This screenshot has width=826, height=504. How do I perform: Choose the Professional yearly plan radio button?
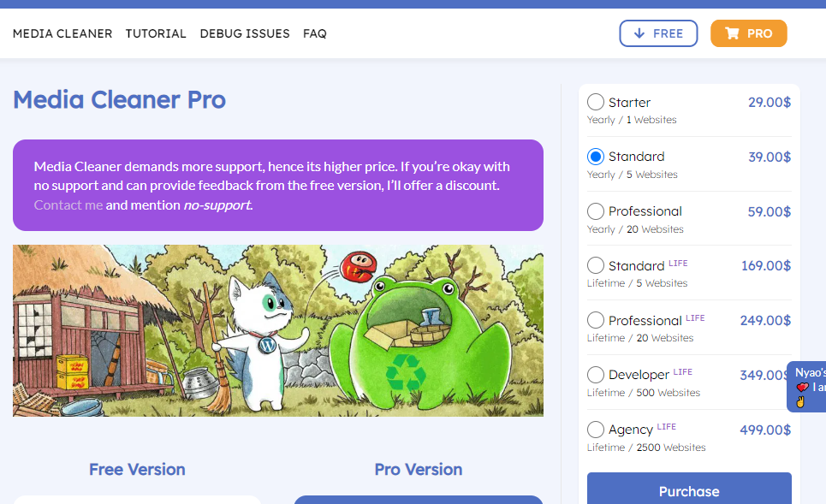pyautogui.click(x=596, y=211)
